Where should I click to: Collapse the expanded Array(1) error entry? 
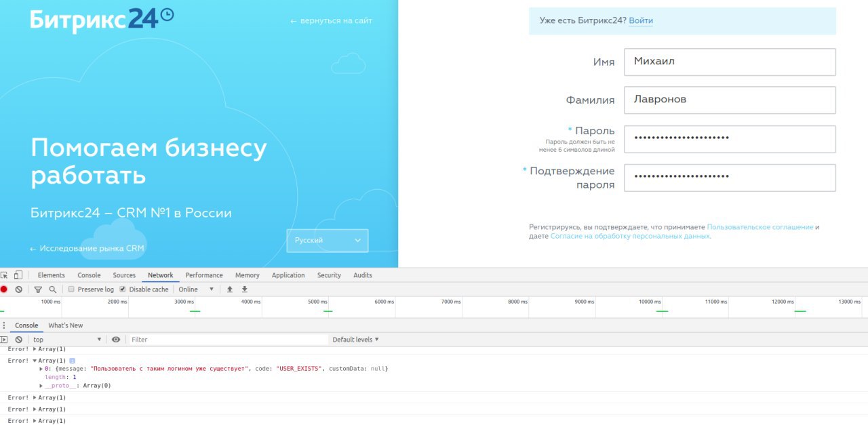pos(35,361)
